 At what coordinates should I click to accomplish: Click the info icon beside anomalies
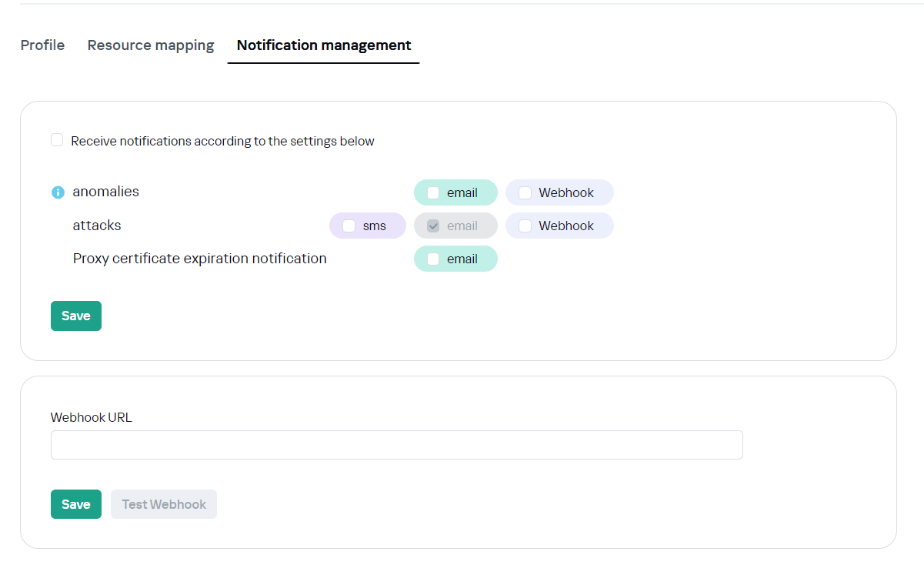coord(58,192)
